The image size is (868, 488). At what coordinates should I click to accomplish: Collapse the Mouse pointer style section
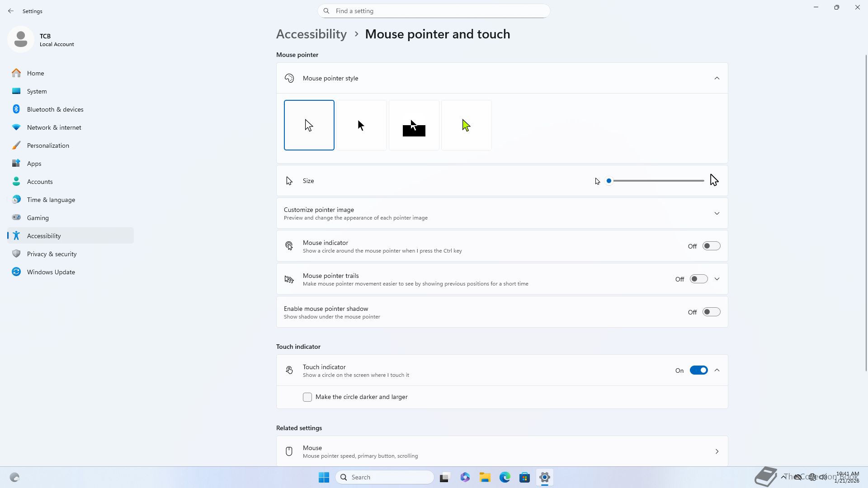717,78
